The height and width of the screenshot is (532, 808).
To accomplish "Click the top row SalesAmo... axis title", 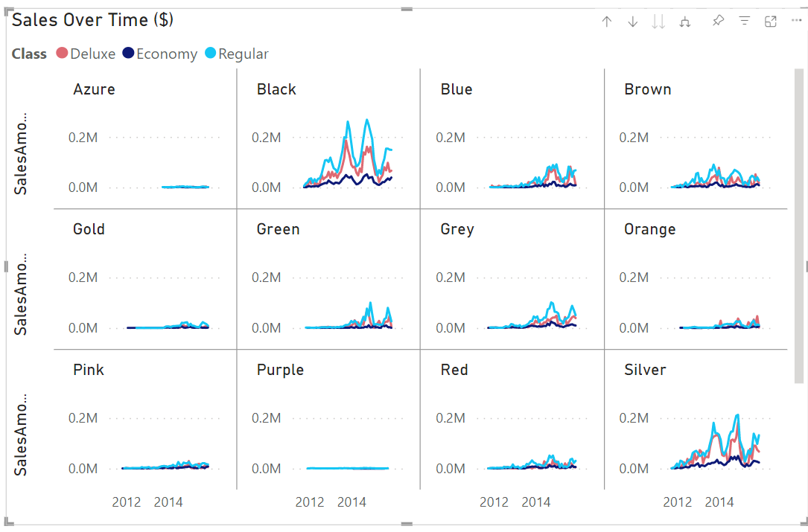I will tap(21, 153).
